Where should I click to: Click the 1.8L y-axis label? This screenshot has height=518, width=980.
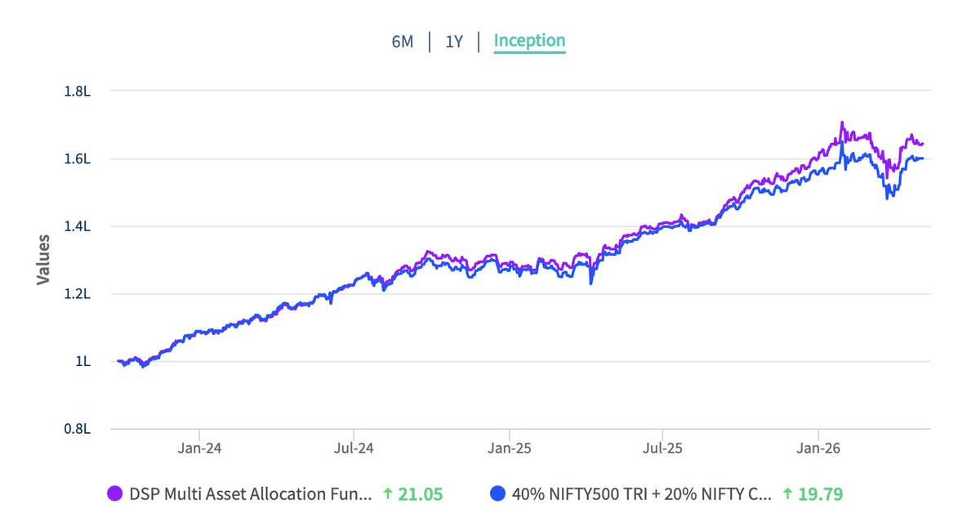click(76, 92)
